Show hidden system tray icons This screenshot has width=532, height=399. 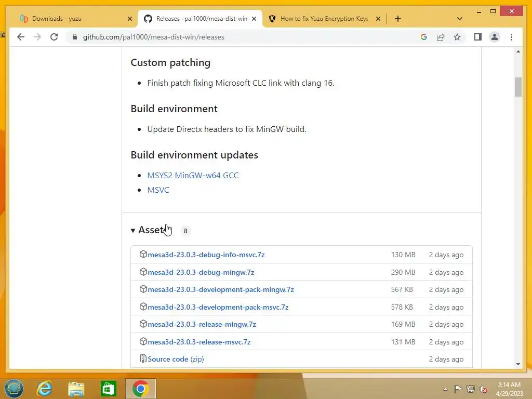[x=445, y=389]
